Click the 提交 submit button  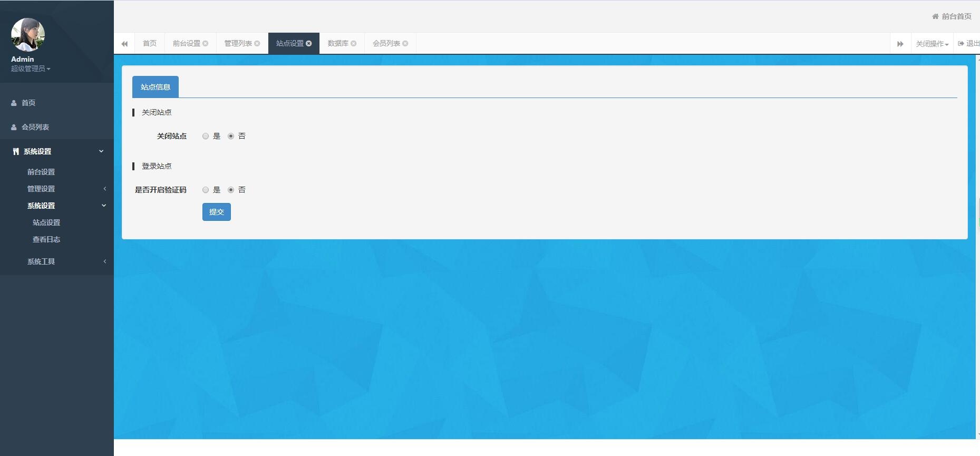pyautogui.click(x=216, y=212)
